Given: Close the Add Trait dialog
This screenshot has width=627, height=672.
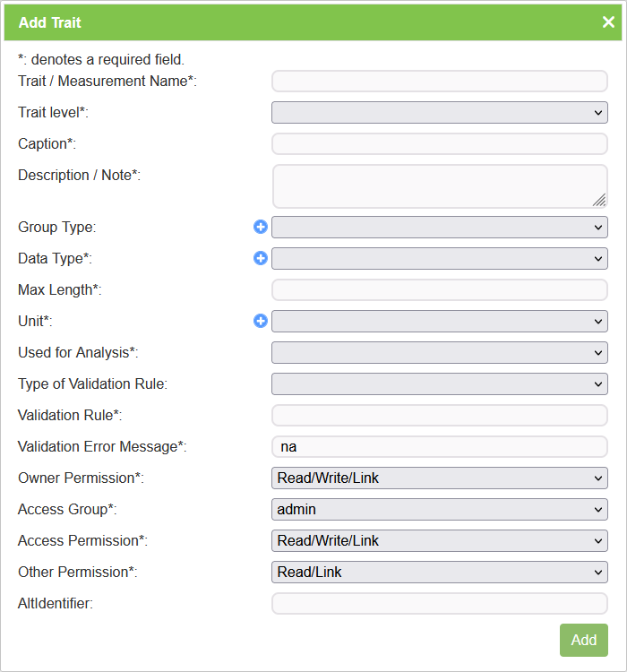Looking at the screenshot, I should tap(608, 22).
